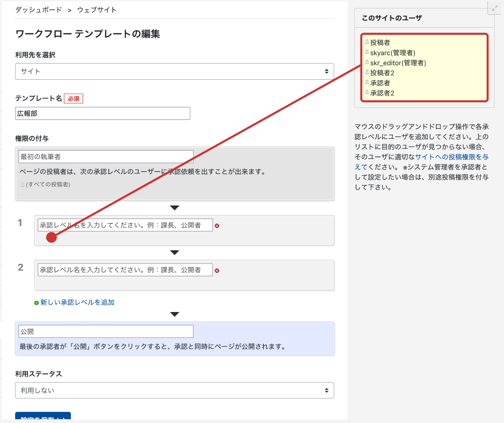Focus the 公開 level name field
The image size is (504, 423).
106,332
